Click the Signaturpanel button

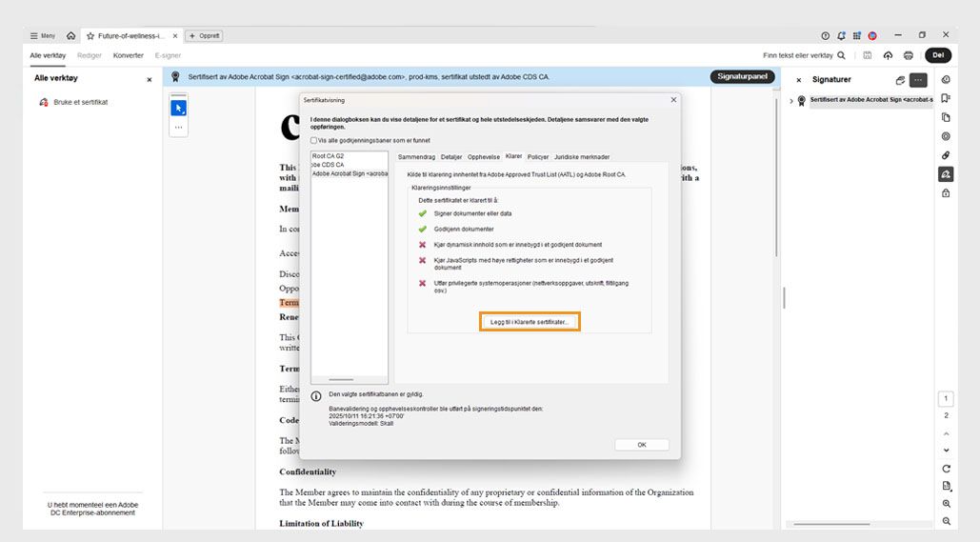pyautogui.click(x=742, y=76)
